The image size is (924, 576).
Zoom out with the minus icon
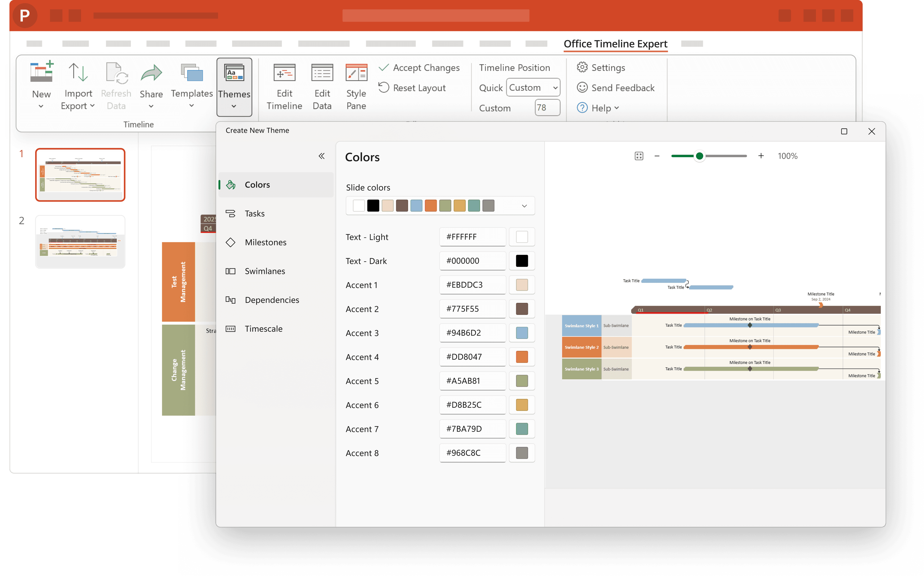(657, 156)
